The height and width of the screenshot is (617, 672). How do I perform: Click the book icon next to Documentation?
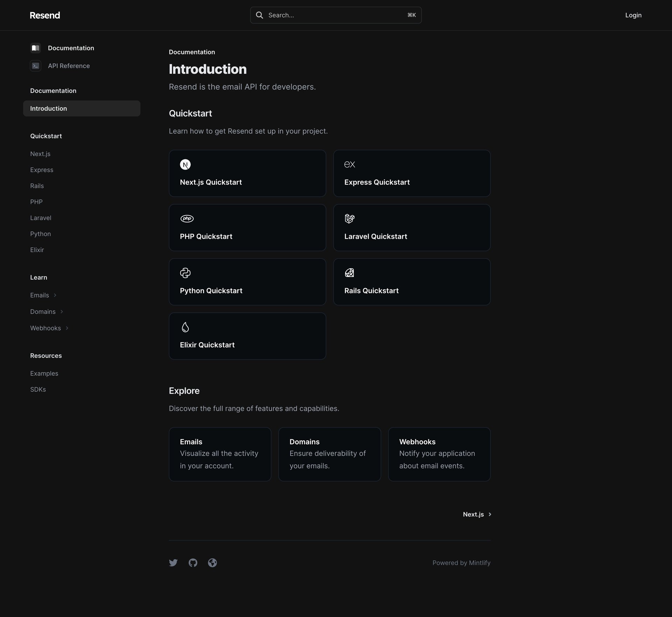click(35, 48)
